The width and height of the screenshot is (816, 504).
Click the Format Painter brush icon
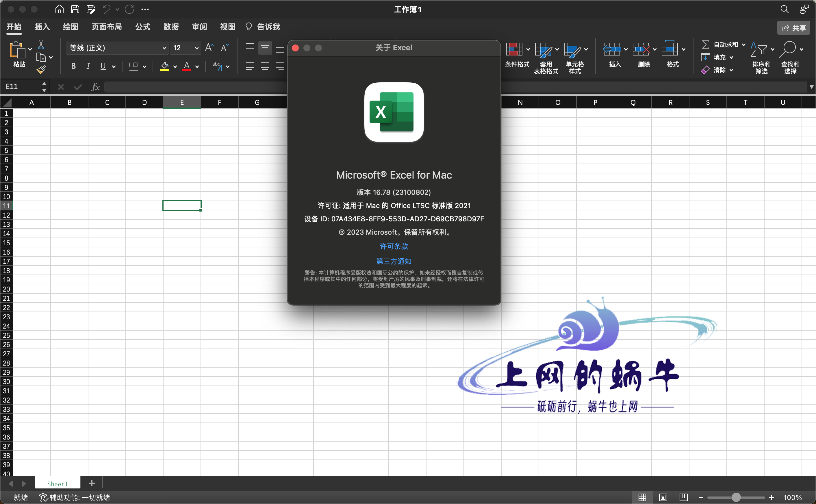click(41, 70)
